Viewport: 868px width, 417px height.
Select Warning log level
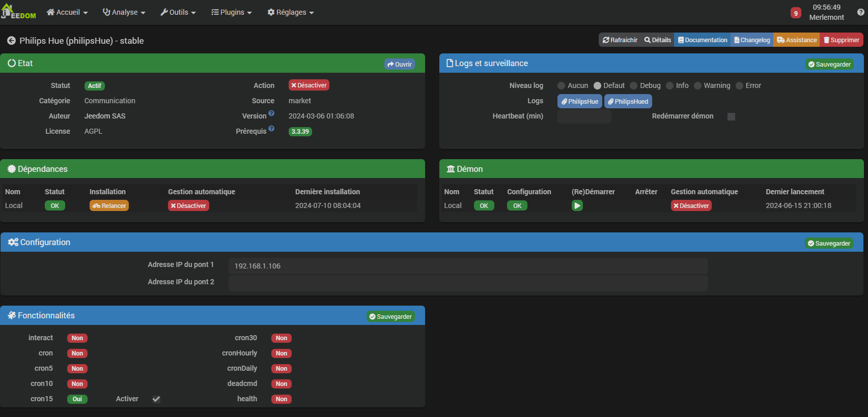tap(698, 86)
